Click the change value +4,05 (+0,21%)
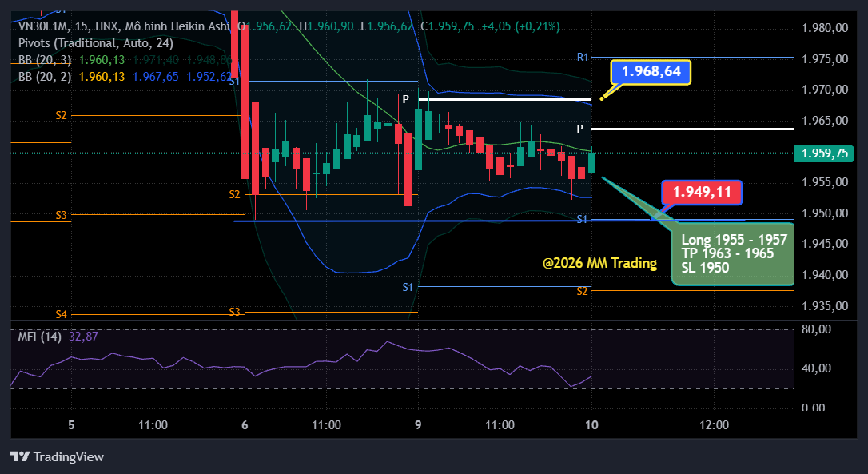Viewport: 868px width, 474px height. 520,26
